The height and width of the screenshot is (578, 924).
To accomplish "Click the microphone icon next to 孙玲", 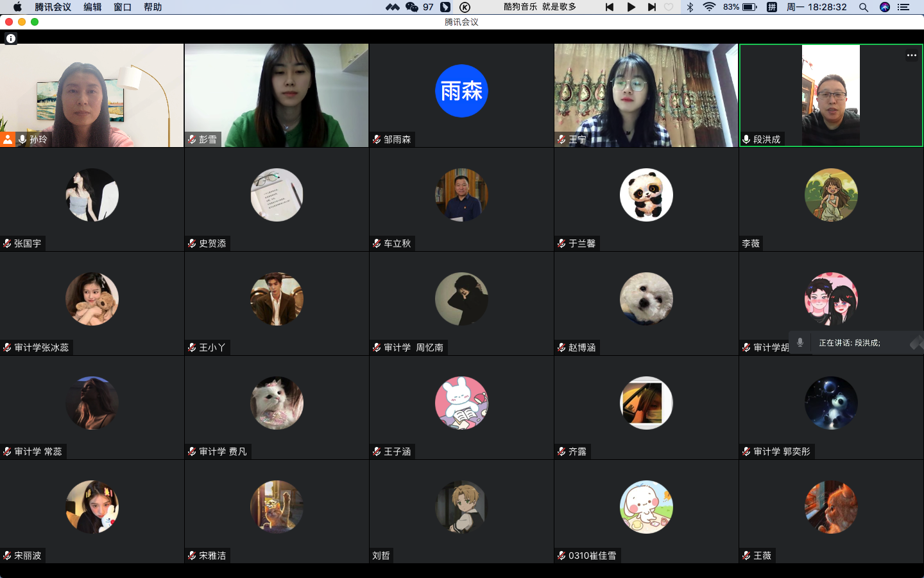I will coord(22,139).
